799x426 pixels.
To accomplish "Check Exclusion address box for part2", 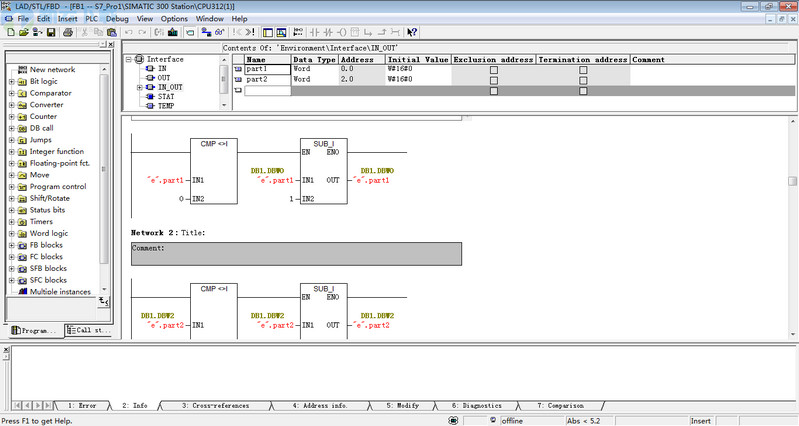I will (493, 79).
